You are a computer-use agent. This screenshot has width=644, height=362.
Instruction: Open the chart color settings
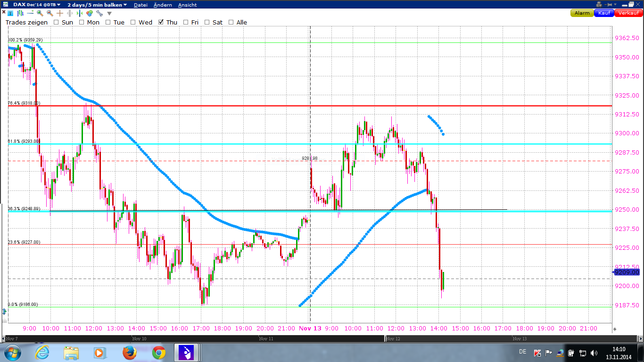pos(90,13)
